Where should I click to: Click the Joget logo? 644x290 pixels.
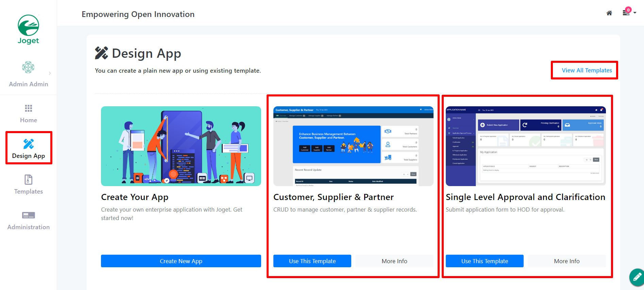coord(28,30)
